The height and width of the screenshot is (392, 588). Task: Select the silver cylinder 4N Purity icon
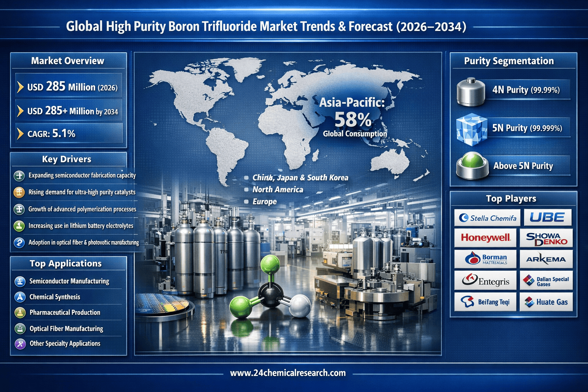click(471, 92)
